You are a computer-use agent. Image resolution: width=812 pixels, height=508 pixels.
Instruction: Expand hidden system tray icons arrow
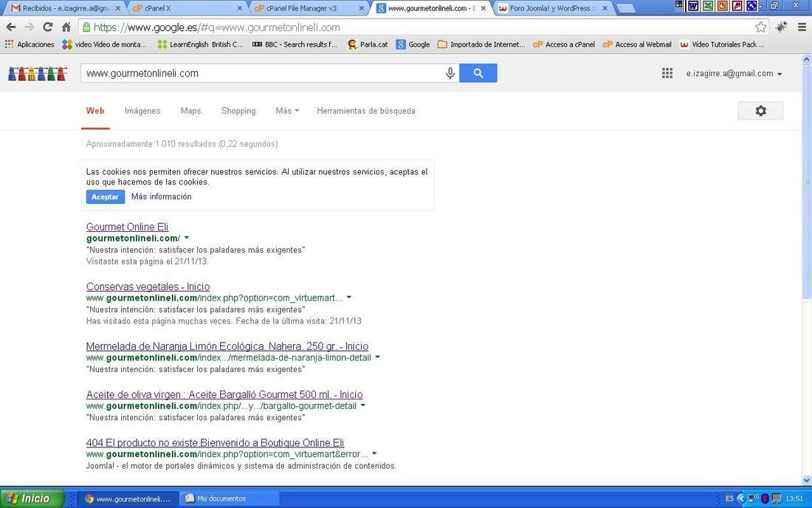(740, 498)
